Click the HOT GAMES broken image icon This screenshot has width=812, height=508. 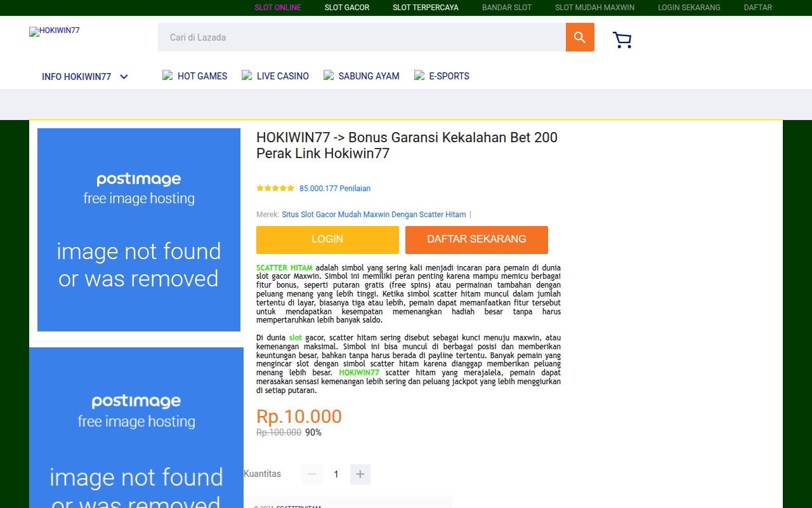tap(167, 76)
